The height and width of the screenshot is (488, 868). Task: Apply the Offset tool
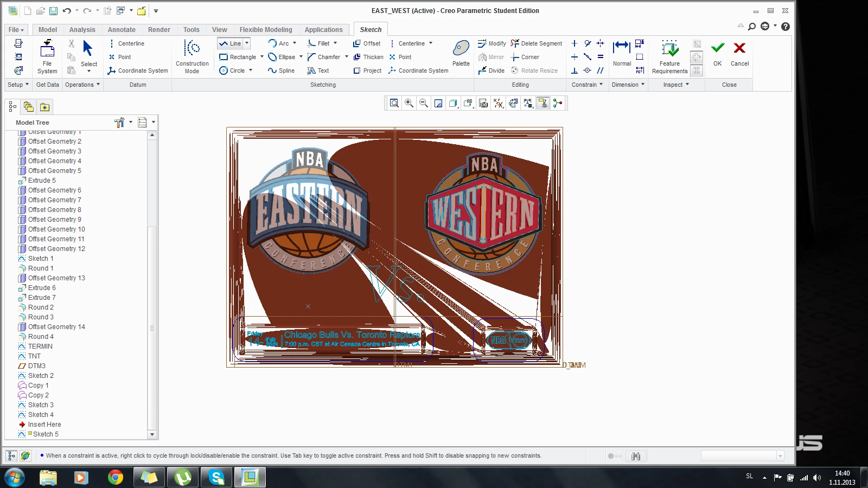pyautogui.click(x=367, y=43)
